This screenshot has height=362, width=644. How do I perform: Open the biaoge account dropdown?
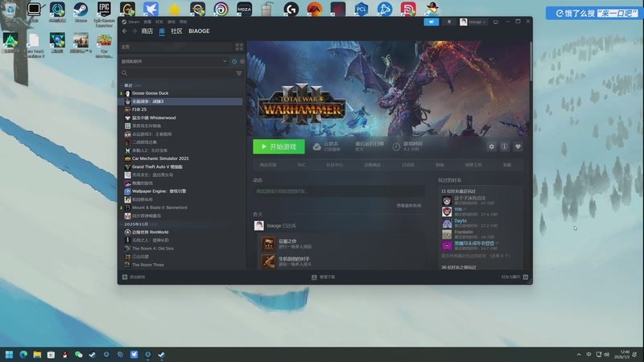tap(473, 22)
